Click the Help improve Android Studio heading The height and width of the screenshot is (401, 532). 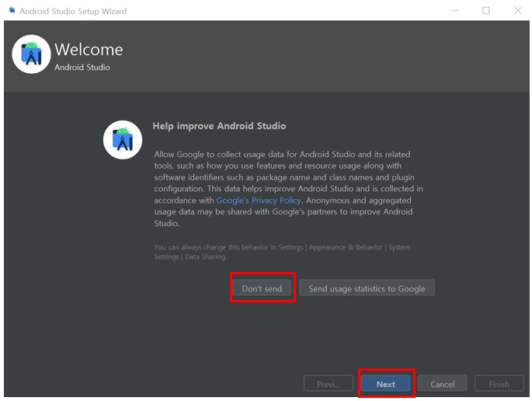[x=219, y=126]
